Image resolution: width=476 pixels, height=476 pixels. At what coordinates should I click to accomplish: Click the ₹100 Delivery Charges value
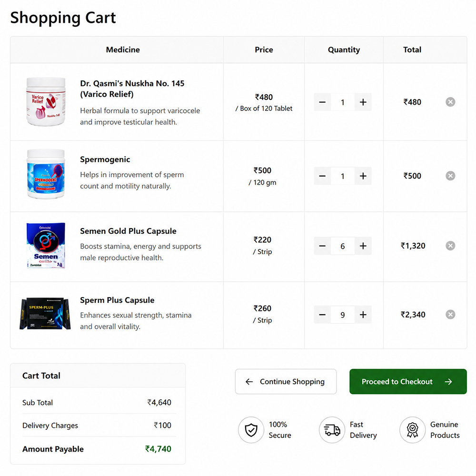click(162, 425)
